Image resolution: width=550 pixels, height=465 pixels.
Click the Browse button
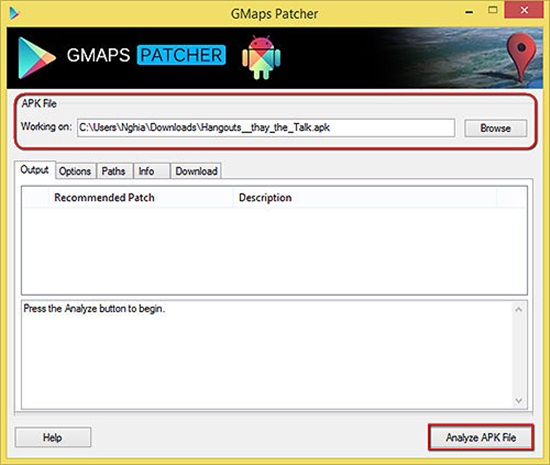[x=495, y=128]
